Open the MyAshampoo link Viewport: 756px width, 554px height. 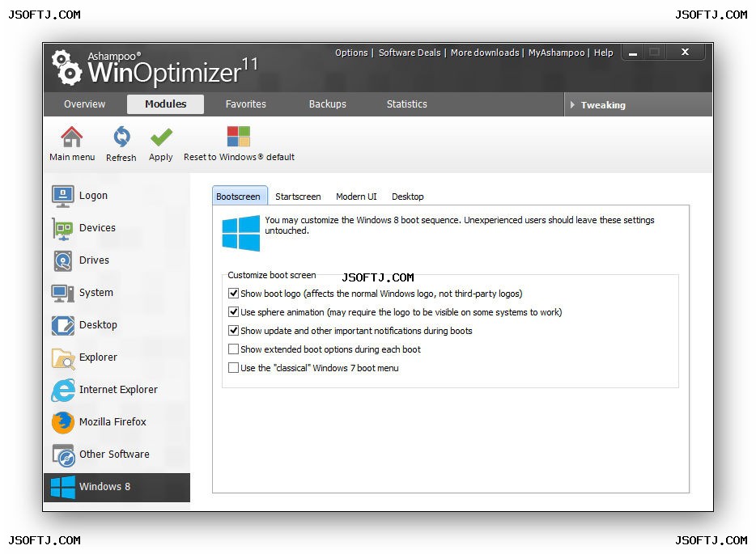coord(556,53)
